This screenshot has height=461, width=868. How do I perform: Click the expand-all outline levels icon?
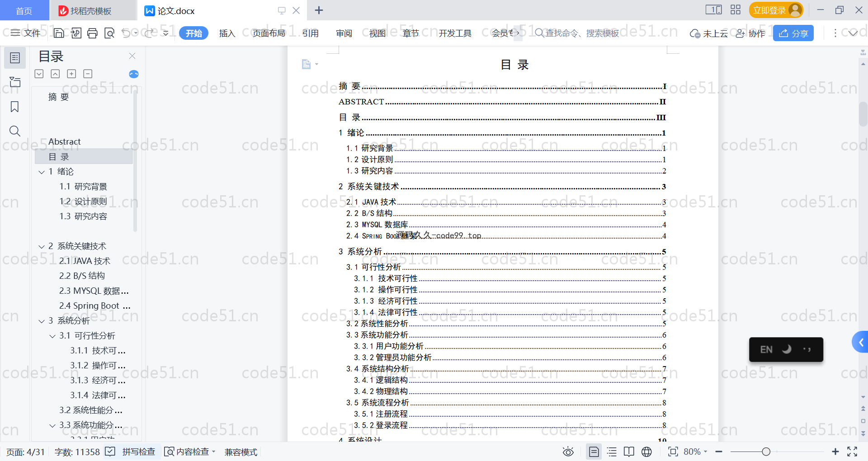coord(39,74)
